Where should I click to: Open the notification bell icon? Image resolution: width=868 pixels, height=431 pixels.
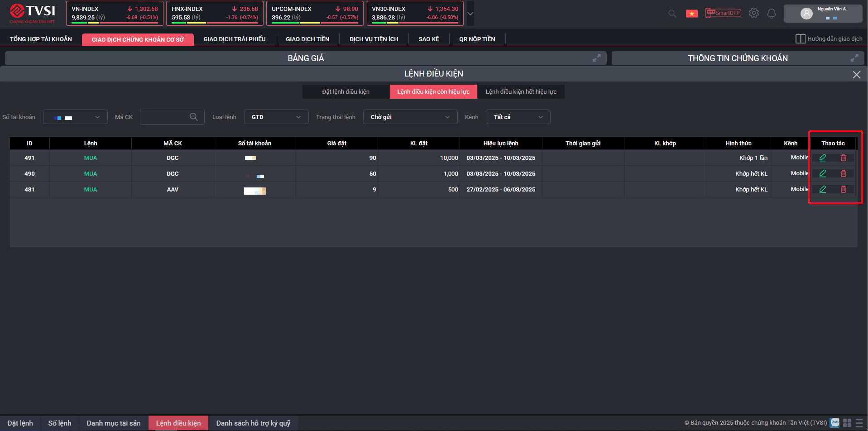771,14
